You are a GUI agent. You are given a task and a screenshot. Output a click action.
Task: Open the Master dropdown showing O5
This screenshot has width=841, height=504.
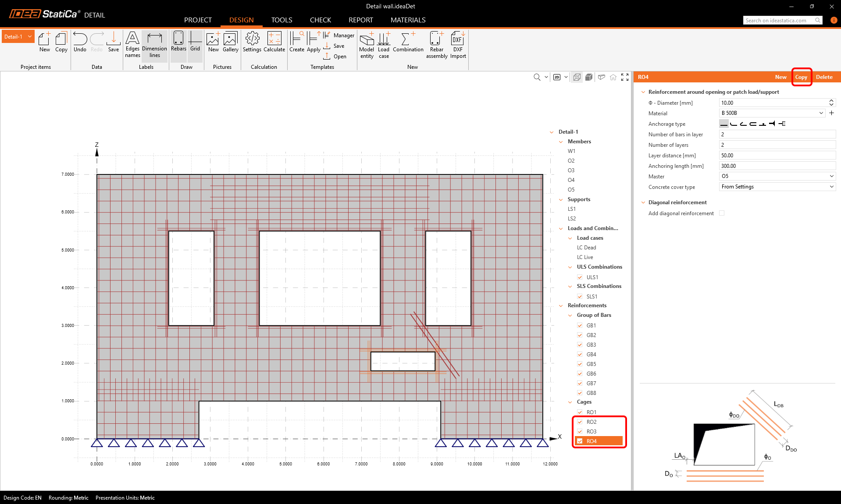coord(777,176)
